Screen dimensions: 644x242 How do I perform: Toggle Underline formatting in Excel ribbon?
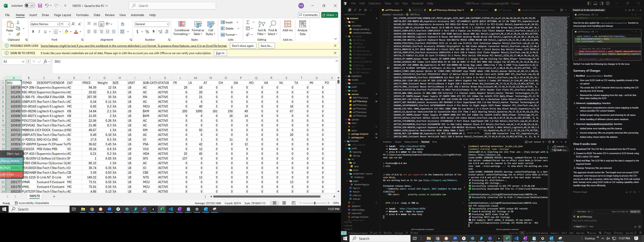coord(45,32)
